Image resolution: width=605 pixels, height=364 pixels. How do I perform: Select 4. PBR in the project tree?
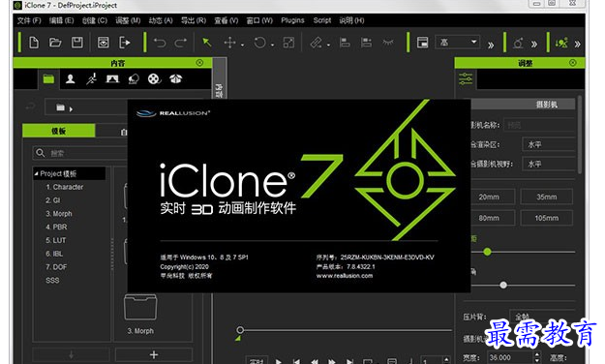pos(56,227)
